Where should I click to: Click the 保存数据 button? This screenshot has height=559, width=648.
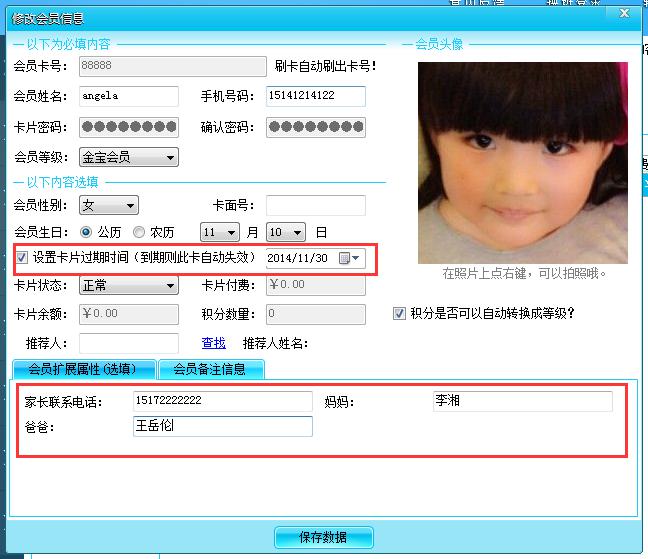point(323,537)
